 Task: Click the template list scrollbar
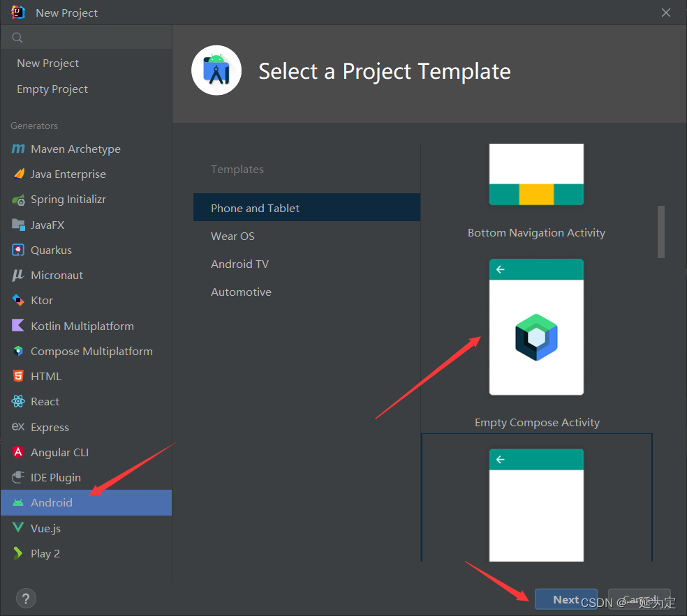pyautogui.click(x=661, y=232)
